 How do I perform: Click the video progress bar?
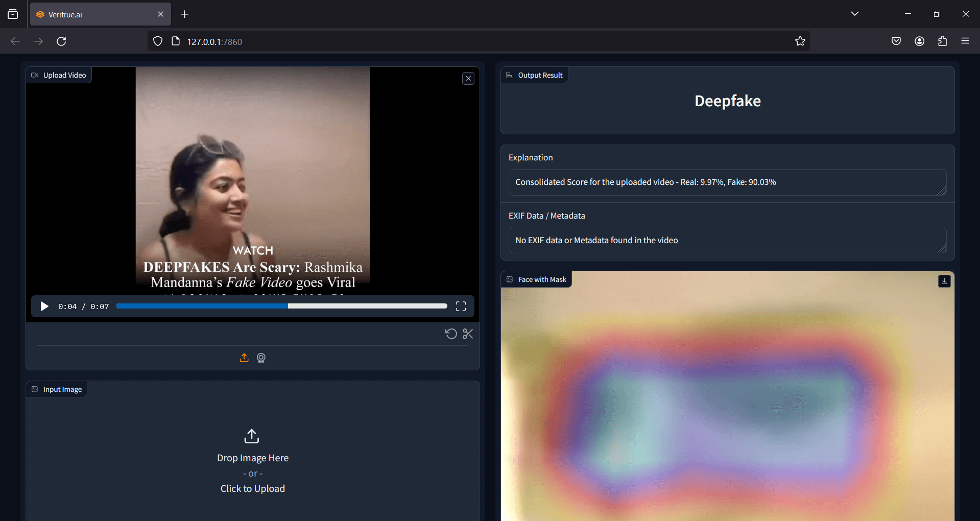(281, 306)
